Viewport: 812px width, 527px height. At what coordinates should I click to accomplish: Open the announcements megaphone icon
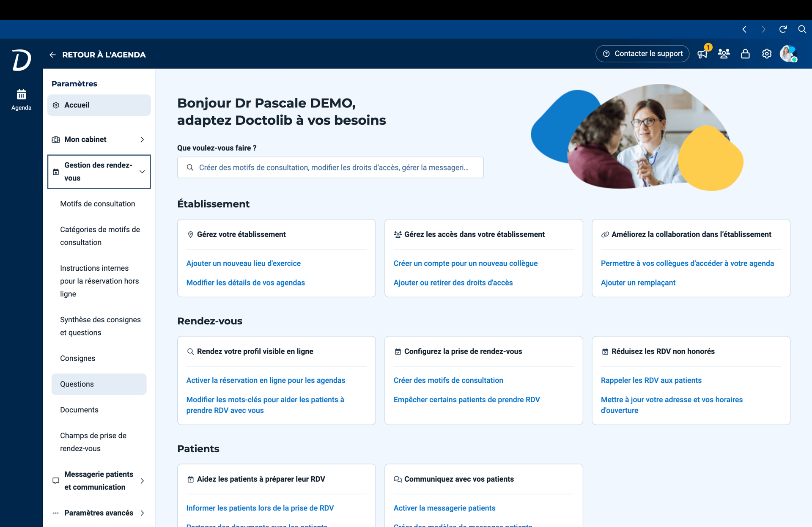point(702,54)
